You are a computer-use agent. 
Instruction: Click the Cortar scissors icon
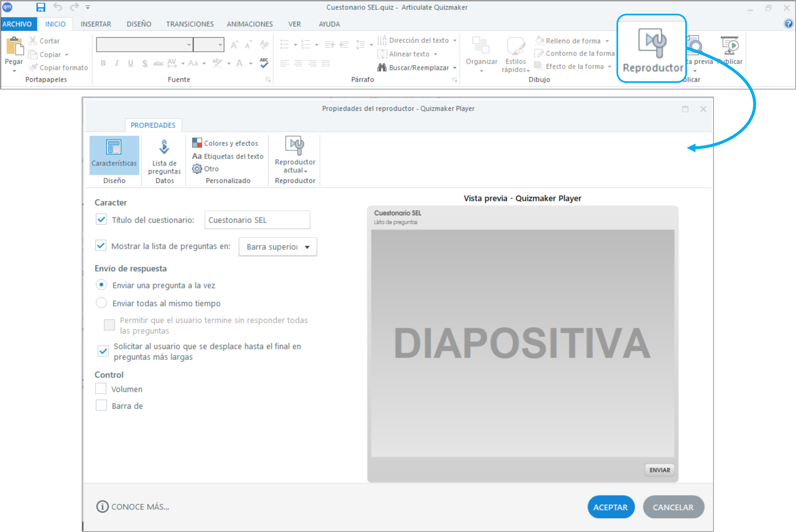click(x=33, y=41)
